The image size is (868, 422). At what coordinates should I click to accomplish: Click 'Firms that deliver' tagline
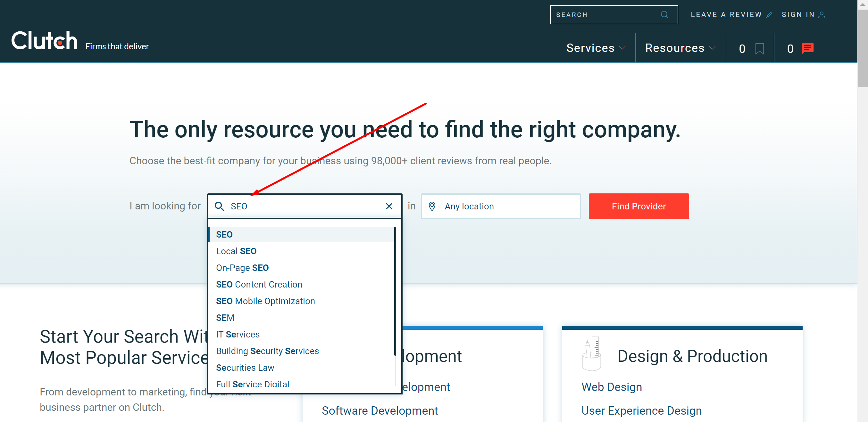click(117, 46)
